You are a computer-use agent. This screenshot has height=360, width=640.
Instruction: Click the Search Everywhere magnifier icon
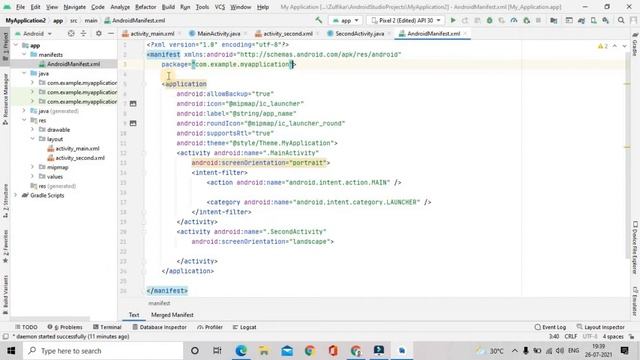(621, 20)
